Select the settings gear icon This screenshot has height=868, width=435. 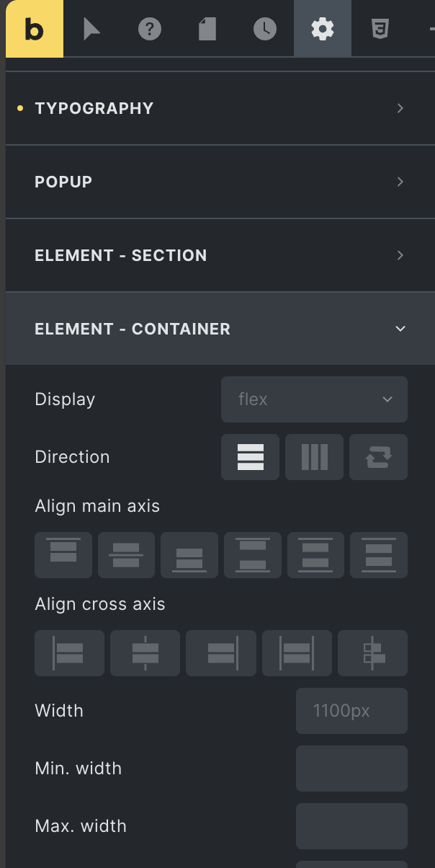coord(323,29)
